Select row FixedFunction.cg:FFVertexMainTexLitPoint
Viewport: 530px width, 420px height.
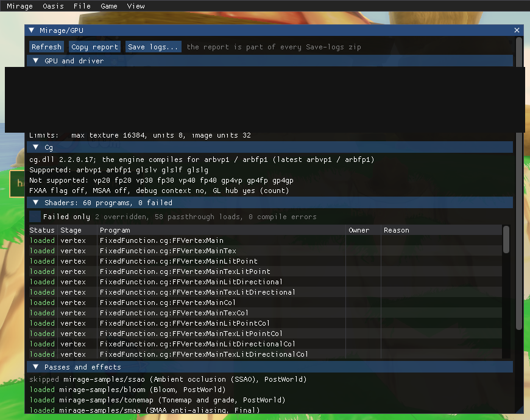point(266,271)
